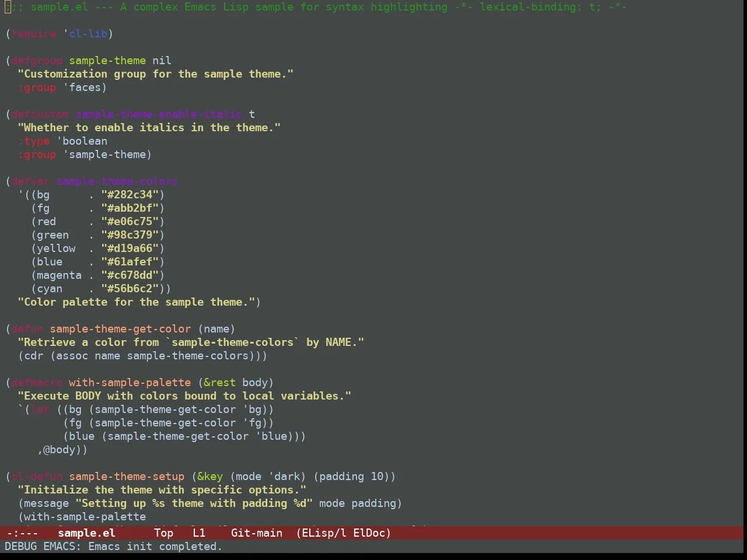
Task: Click the "#d19a66" yellow color string
Action: coord(130,249)
